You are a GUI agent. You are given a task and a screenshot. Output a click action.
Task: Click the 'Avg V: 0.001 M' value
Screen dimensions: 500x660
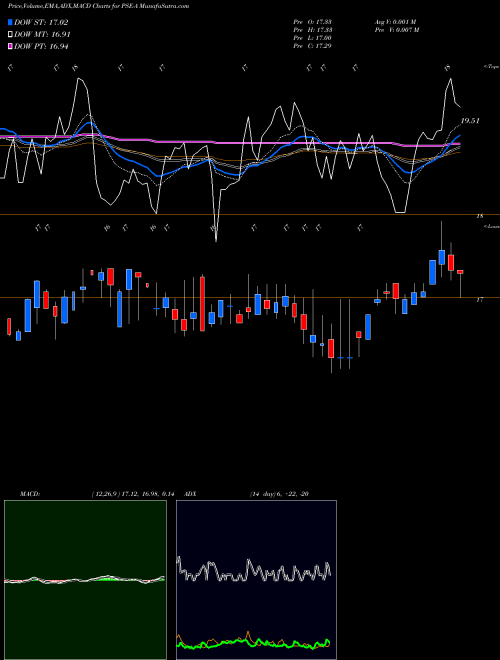pos(395,21)
